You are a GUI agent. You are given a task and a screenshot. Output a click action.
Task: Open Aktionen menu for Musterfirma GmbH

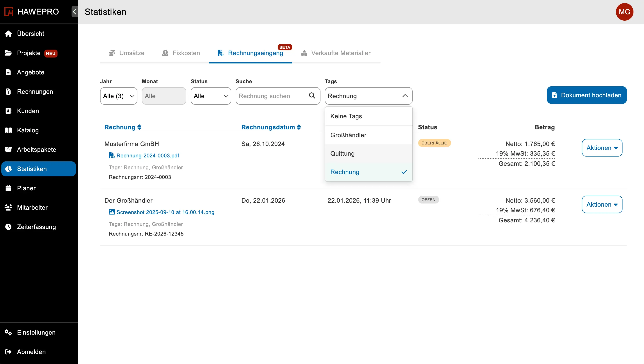pyautogui.click(x=602, y=148)
